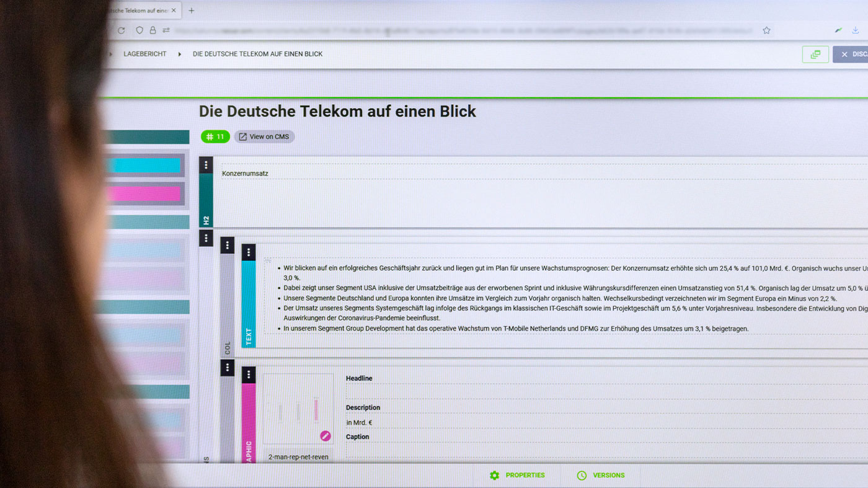Click the 2-man-rep-net-reven file name

click(x=298, y=457)
